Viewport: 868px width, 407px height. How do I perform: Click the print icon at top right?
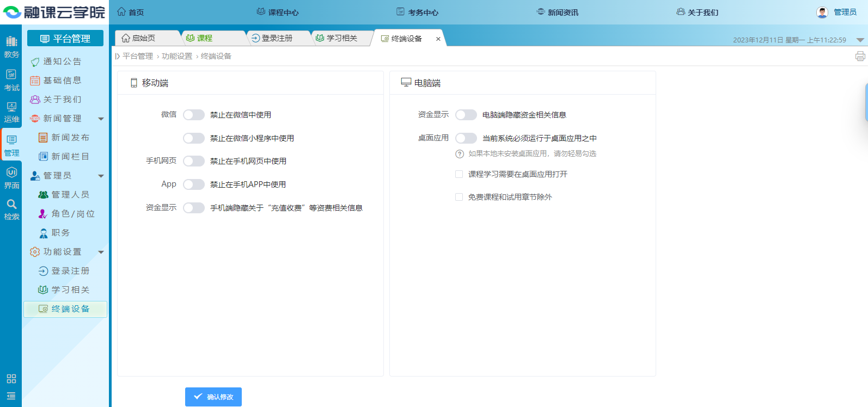click(x=860, y=56)
